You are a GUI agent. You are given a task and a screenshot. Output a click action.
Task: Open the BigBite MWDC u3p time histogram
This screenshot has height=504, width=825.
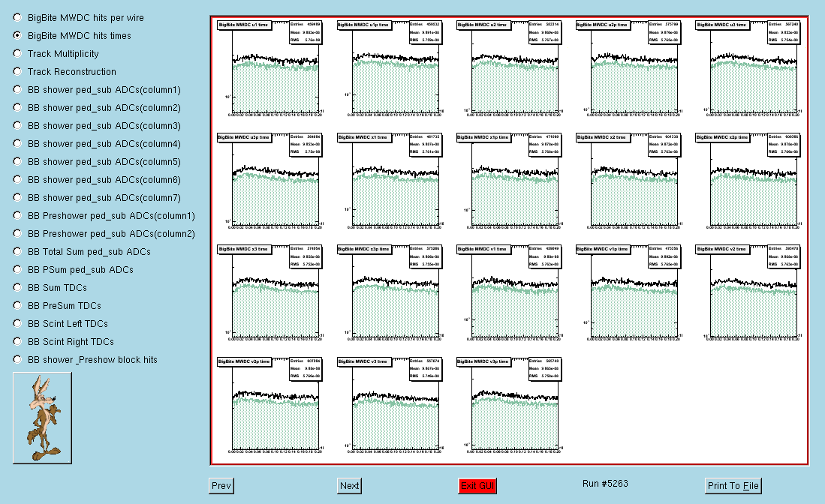pos(269,181)
